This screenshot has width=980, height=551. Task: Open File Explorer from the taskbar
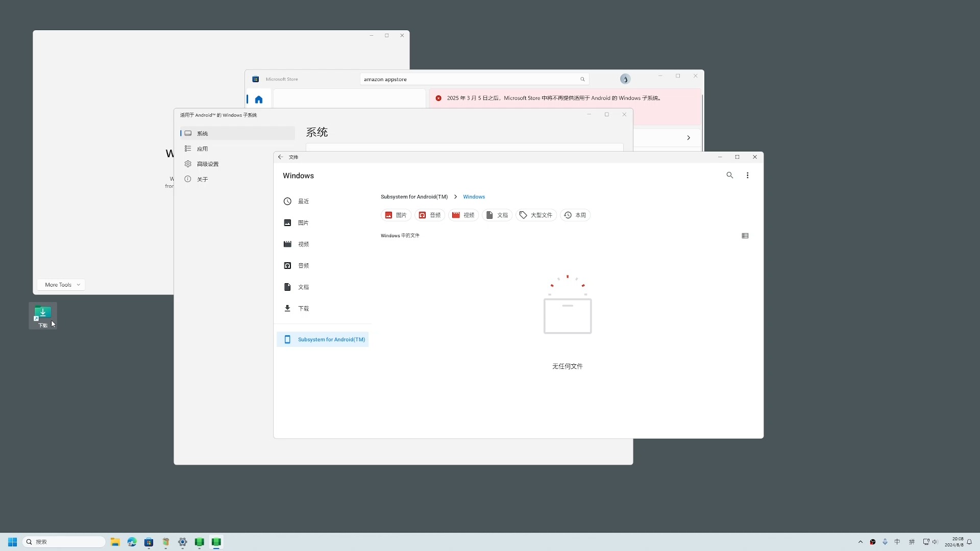(115, 542)
